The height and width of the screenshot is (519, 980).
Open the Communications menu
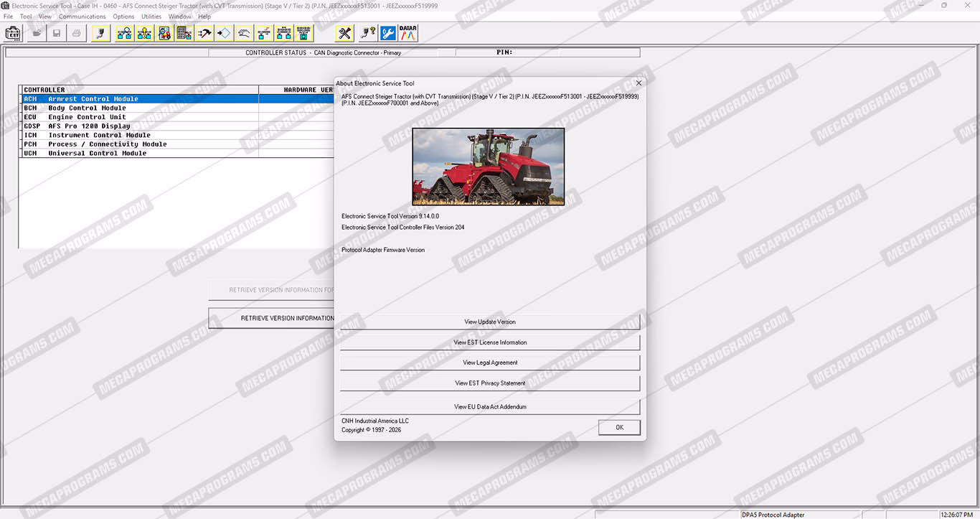click(x=82, y=17)
